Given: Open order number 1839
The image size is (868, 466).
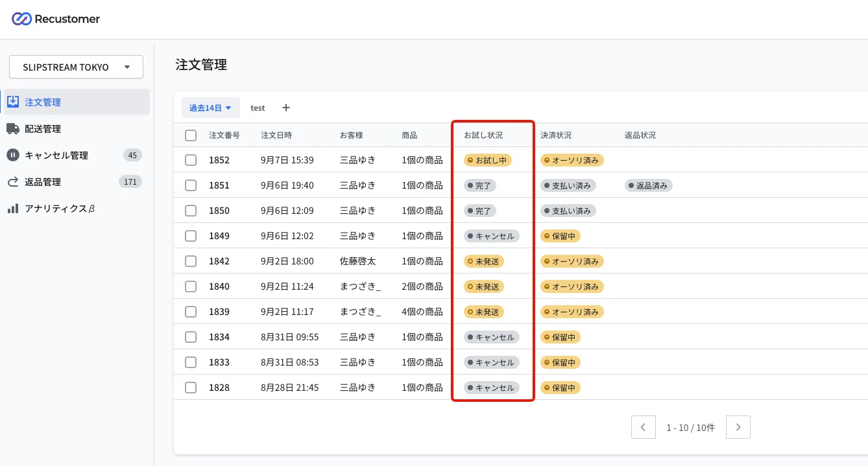Looking at the screenshot, I should [219, 312].
